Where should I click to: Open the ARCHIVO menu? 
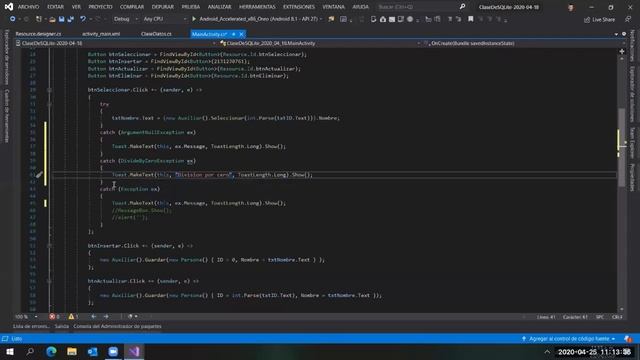pyautogui.click(x=28, y=7)
